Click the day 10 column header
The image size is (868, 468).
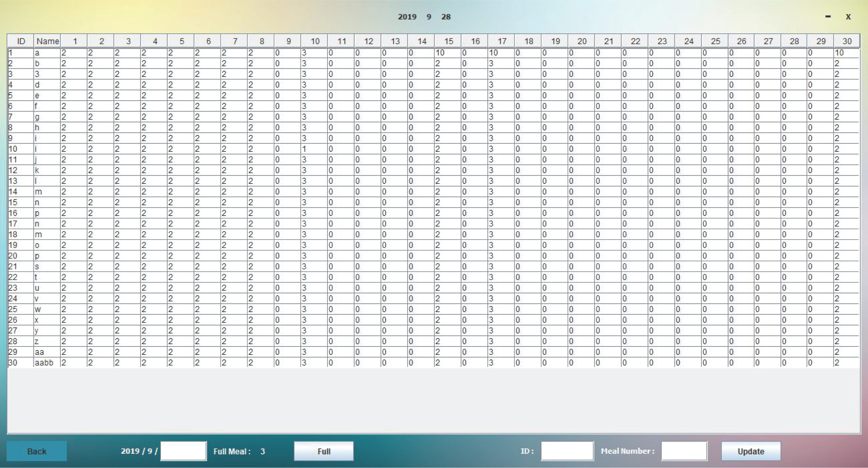[x=315, y=41]
